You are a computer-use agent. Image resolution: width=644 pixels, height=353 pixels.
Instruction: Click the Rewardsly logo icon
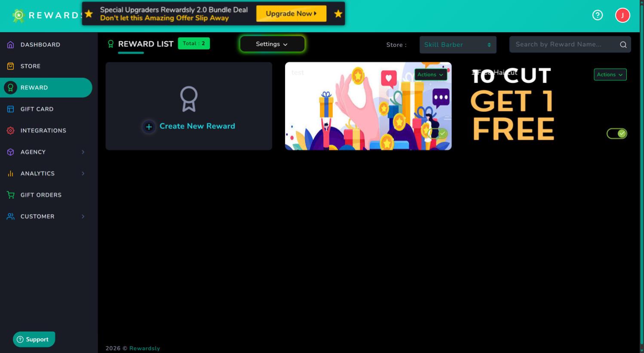coord(18,15)
